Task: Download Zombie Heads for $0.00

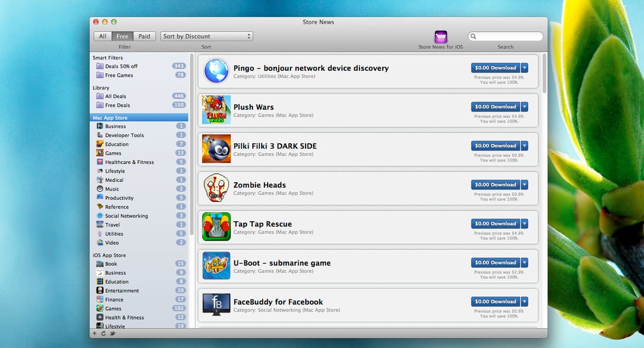Action: pyautogui.click(x=496, y=185)
